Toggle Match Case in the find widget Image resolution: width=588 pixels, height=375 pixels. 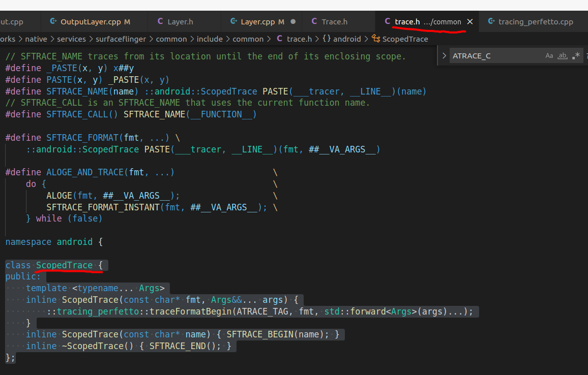coord(549,56)
